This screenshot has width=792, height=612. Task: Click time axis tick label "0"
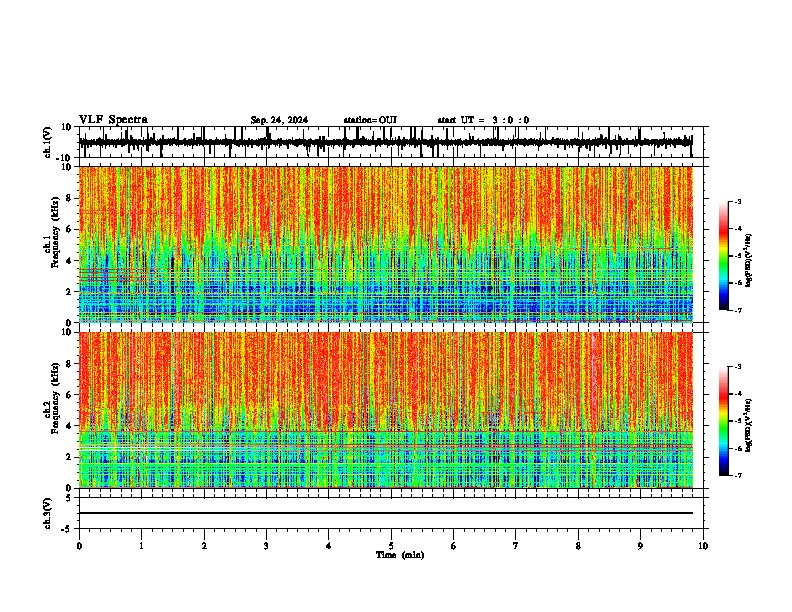tap(79, 546)
